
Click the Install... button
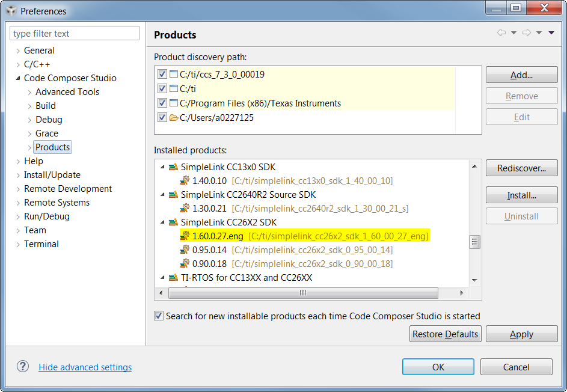521,195
